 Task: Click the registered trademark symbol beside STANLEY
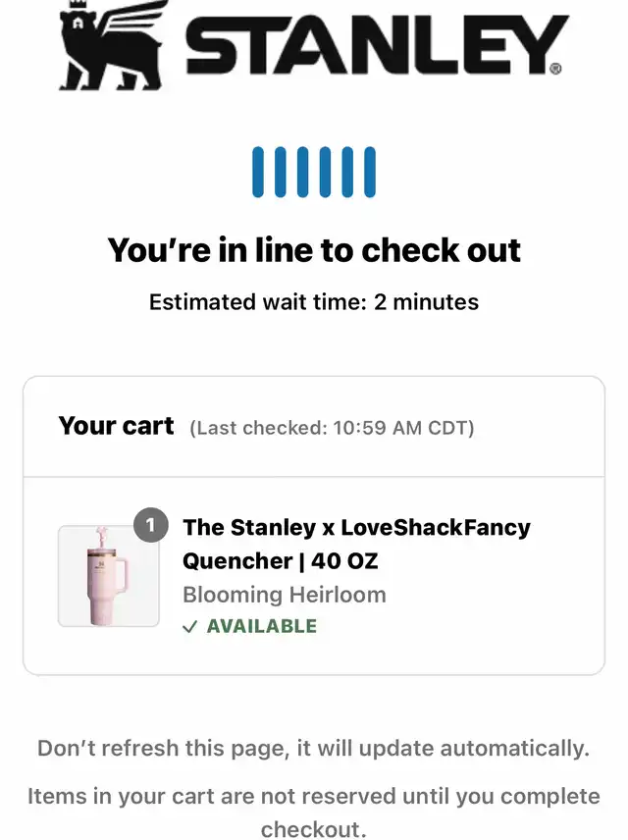[x=555, y=69]
